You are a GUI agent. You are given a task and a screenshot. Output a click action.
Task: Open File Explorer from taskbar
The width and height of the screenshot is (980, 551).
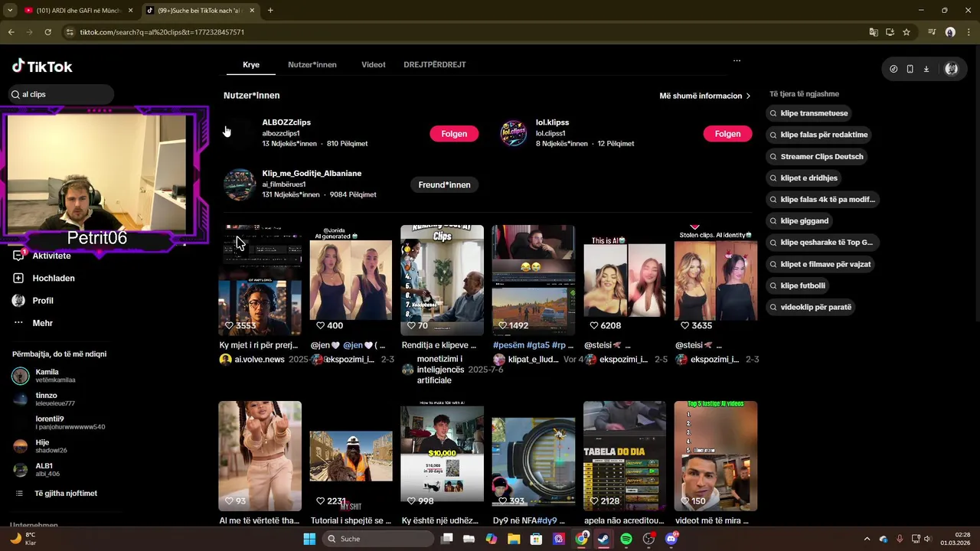pyautogui.click(x=514, y=539)
